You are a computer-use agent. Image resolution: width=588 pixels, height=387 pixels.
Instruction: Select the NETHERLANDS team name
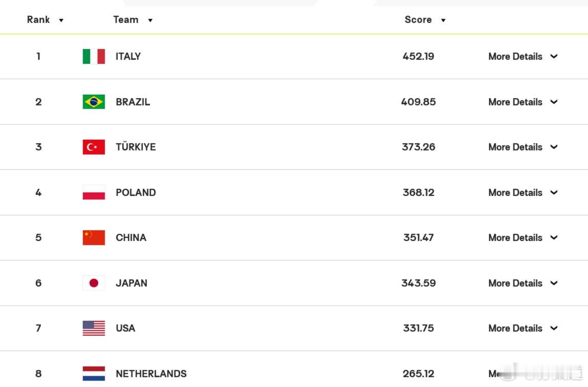point(151,374)
